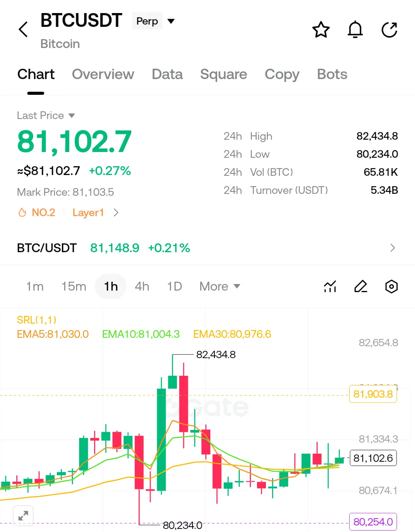
Task: Tap the +0.21% spot change
Action: click(169, 248)
